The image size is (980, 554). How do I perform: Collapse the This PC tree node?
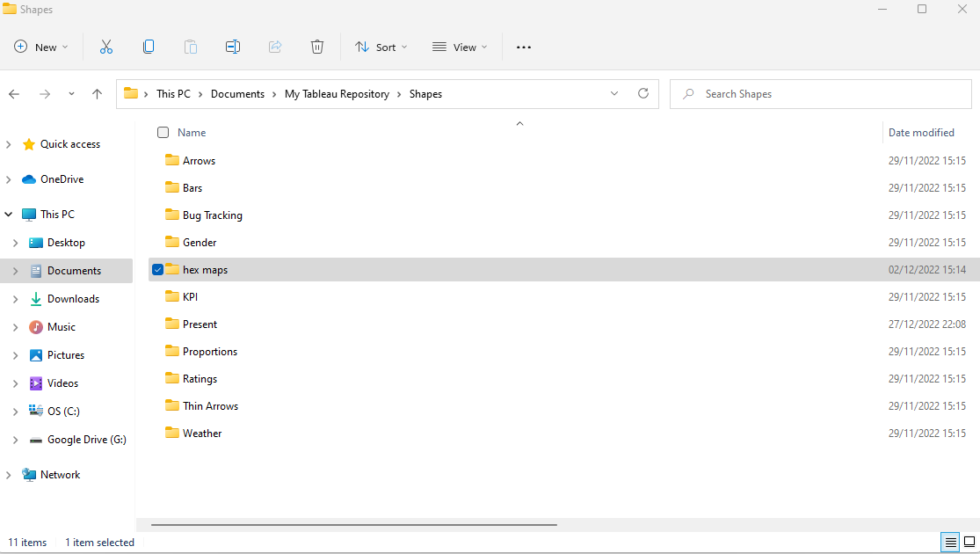8,215
